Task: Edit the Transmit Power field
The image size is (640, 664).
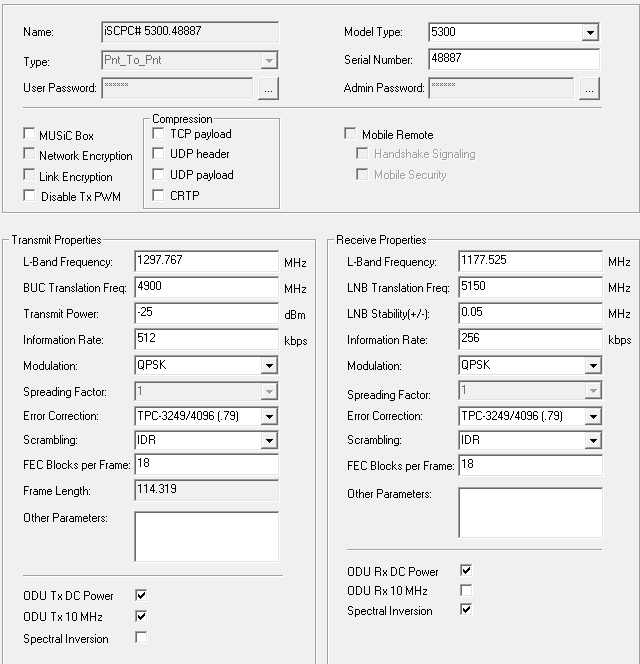Action: coord(207,313)
